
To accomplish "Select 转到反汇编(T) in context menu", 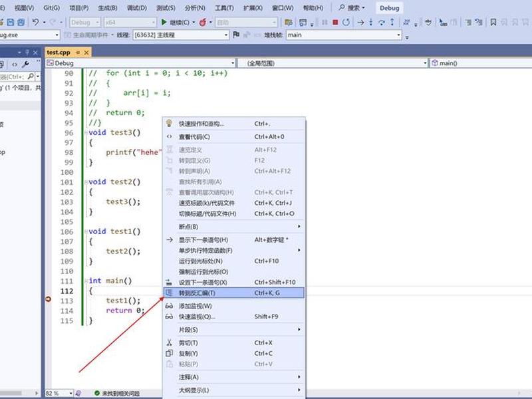I will (234, 293).
